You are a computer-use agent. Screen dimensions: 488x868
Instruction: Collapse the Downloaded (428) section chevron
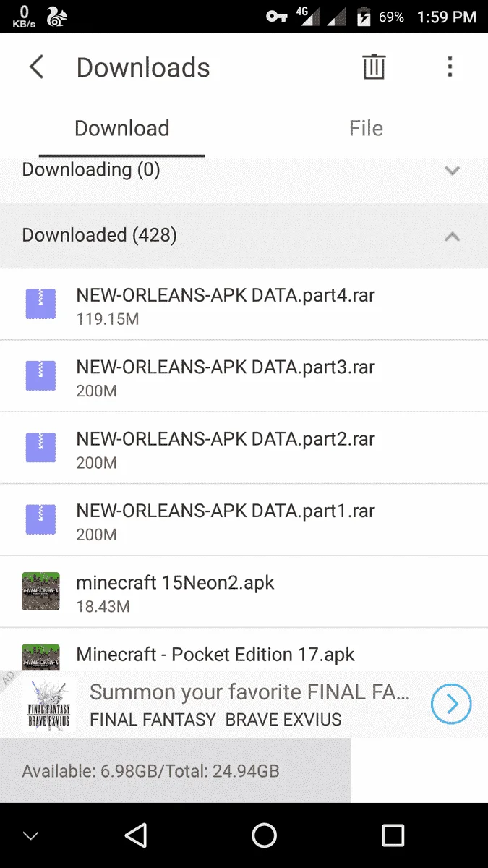coord(452,237)
